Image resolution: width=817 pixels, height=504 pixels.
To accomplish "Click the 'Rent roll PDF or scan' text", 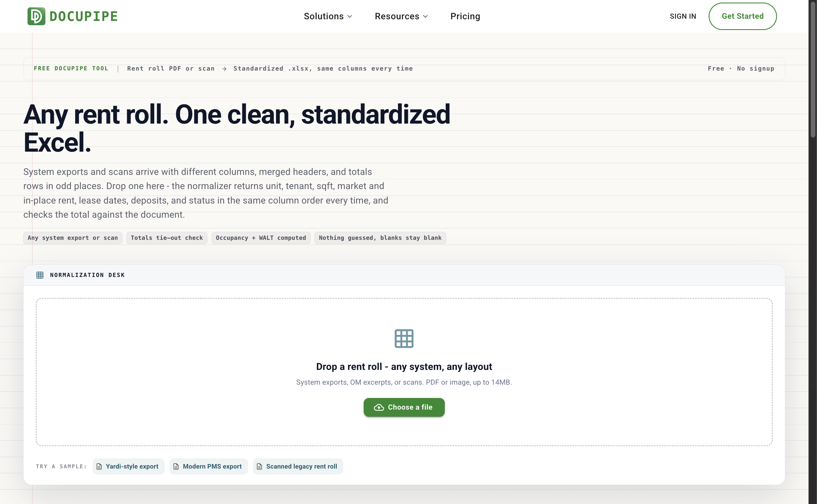I will tap(171, 68).
